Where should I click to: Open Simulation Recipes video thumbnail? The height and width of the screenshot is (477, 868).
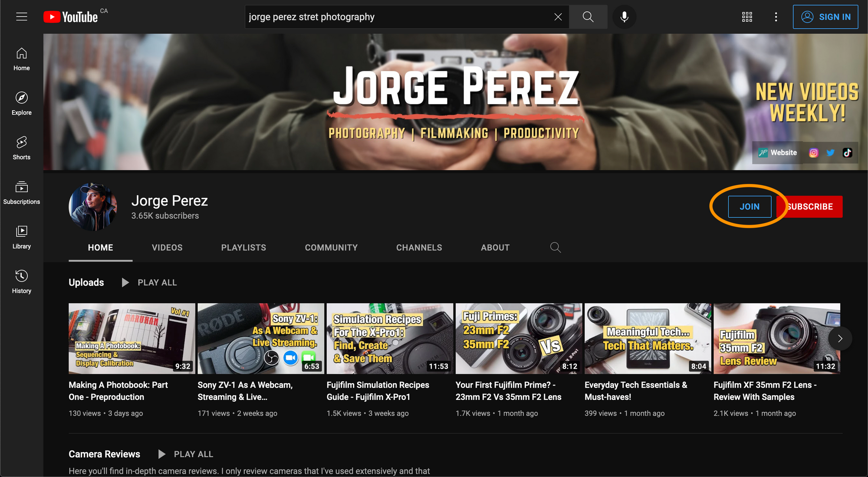pyautogui.click(x=390, y=339)
